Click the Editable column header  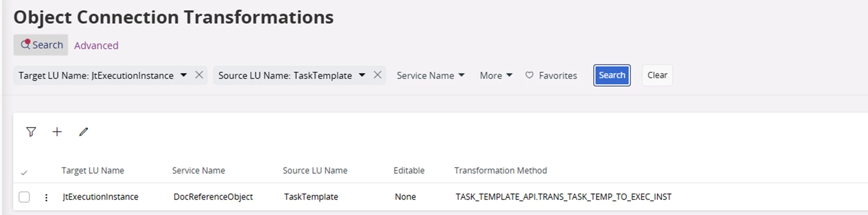point(409,170)
